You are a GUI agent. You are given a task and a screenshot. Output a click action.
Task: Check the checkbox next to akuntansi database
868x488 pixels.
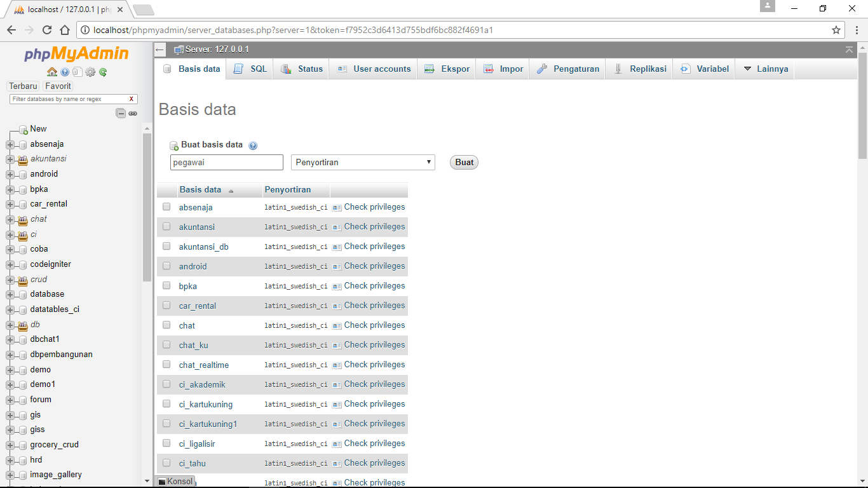click(166, 226)
